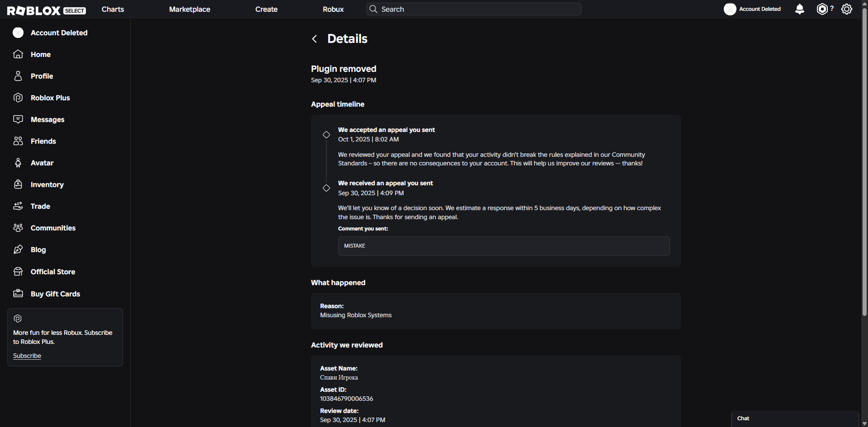Expand the Chat panel
868x427 pixels.
795,419
